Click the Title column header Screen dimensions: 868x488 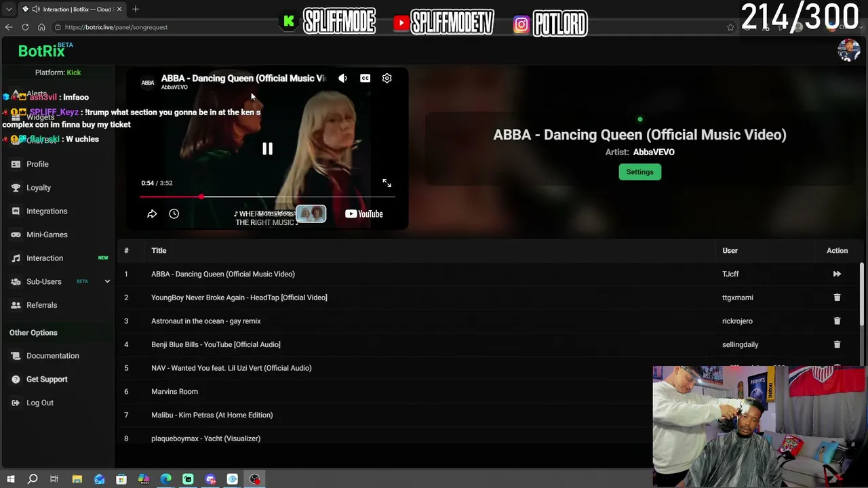[159, 251]
